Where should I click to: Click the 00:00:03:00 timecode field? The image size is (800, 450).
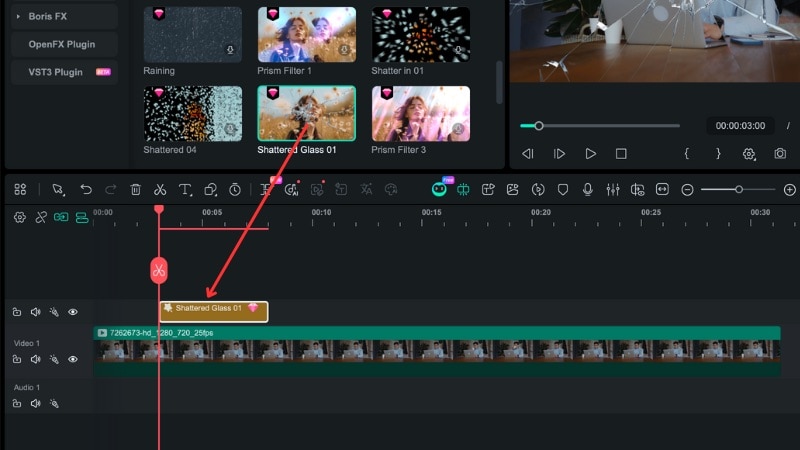[x=740, y=126]
